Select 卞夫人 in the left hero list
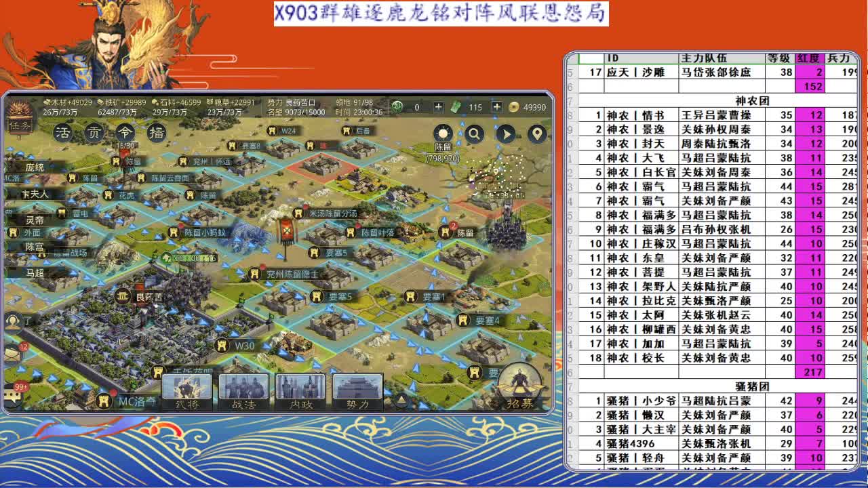Image resolution: width=868 pixels, height=488 pixels. click(35, 194)
